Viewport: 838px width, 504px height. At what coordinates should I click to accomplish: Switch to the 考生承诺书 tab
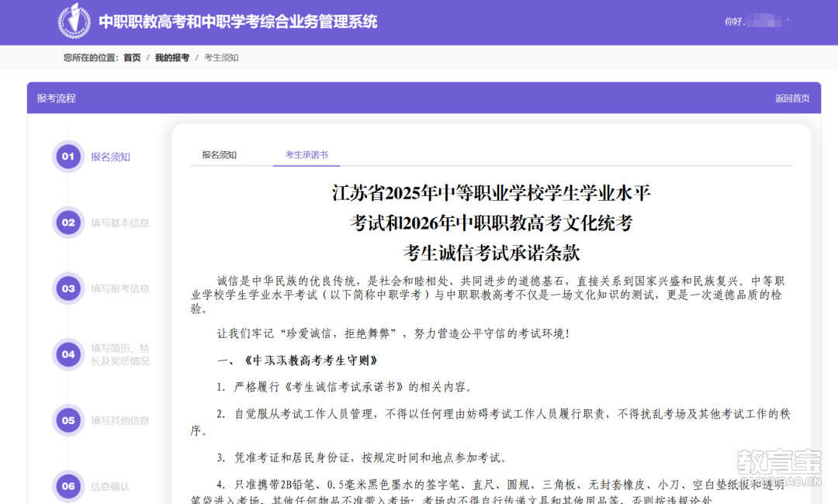point(306,155)
